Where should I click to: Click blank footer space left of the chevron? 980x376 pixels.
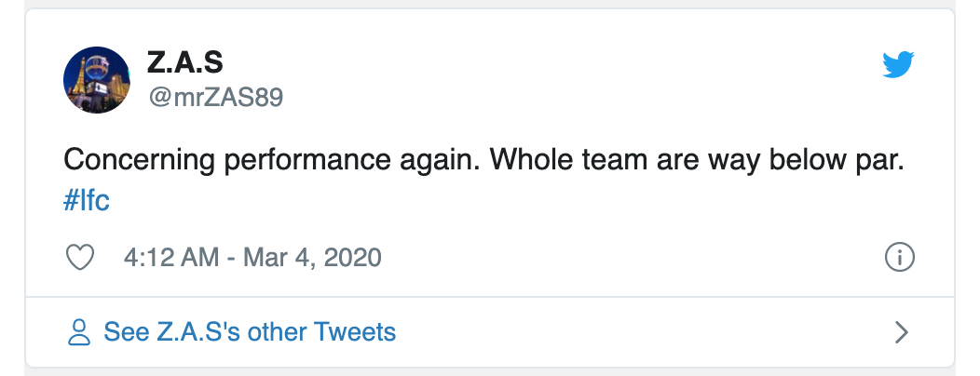coord(652,331)
